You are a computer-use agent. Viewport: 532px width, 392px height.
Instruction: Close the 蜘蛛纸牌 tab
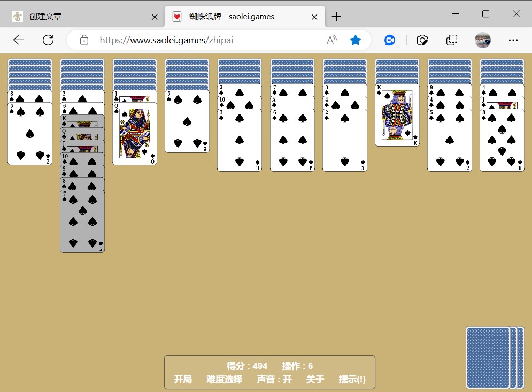click(314, 17)
